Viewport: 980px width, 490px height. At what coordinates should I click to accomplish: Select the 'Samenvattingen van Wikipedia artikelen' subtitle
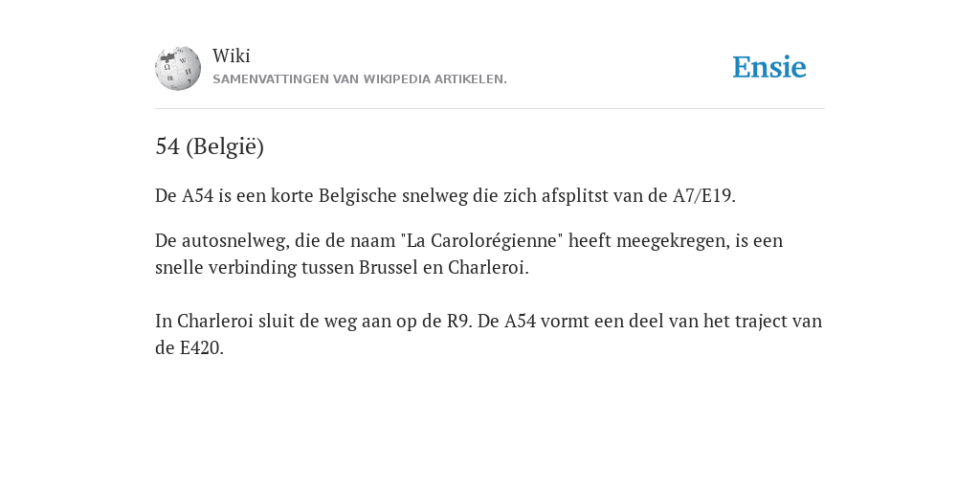360,79
